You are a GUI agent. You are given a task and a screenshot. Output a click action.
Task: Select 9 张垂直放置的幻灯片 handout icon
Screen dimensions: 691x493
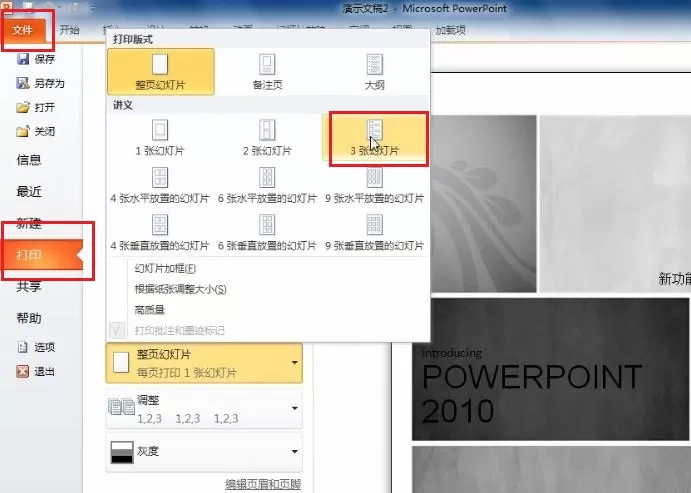click(375, 225)
